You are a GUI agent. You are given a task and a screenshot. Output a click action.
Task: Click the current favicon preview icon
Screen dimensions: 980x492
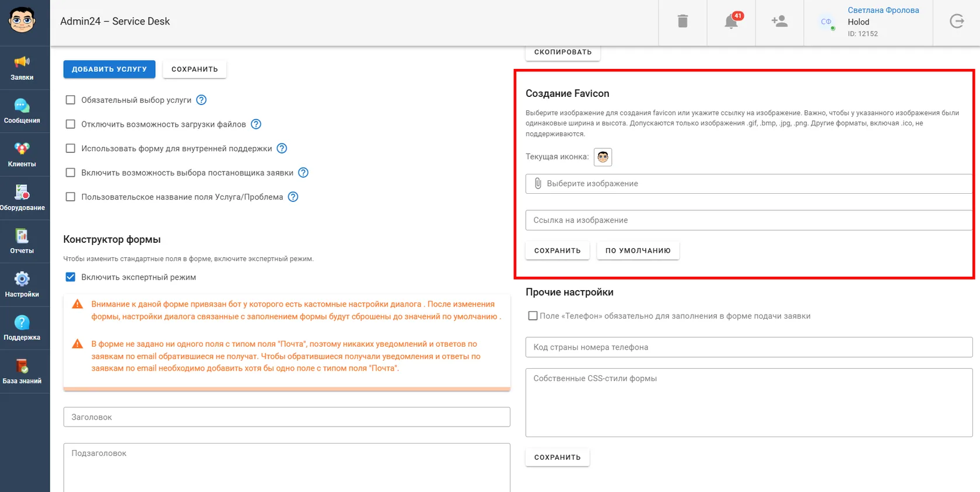click(x=603, y=157)
